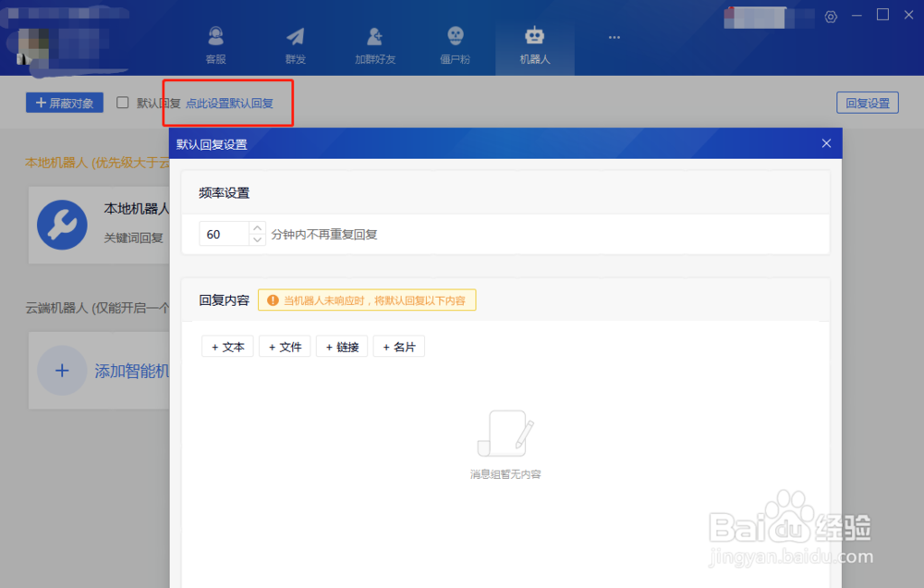Click the wrench icon beside 本地机器人

[62, 225]
